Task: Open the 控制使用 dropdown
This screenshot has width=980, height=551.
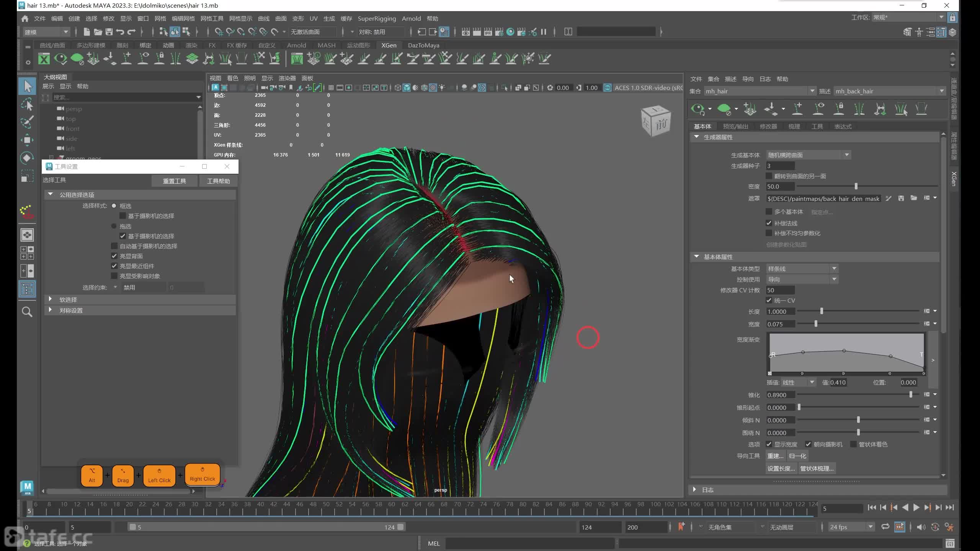Action: click(x=802, y=279)
